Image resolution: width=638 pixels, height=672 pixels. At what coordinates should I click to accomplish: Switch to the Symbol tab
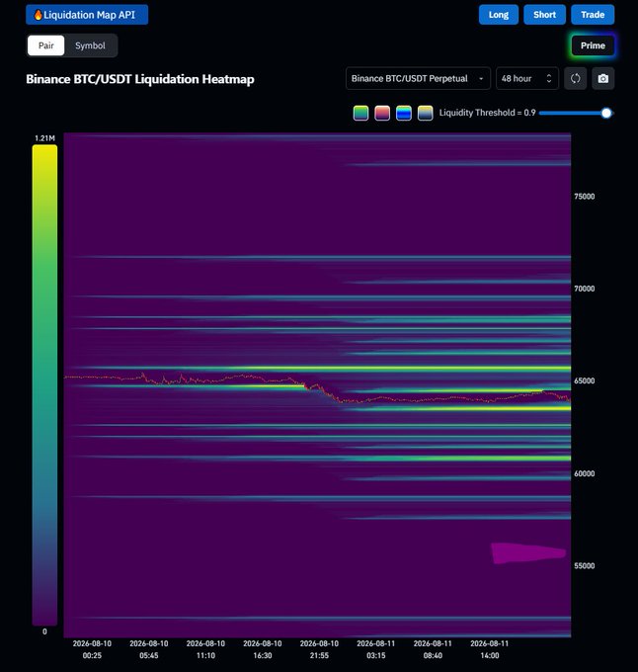click(x=90, y=45)
